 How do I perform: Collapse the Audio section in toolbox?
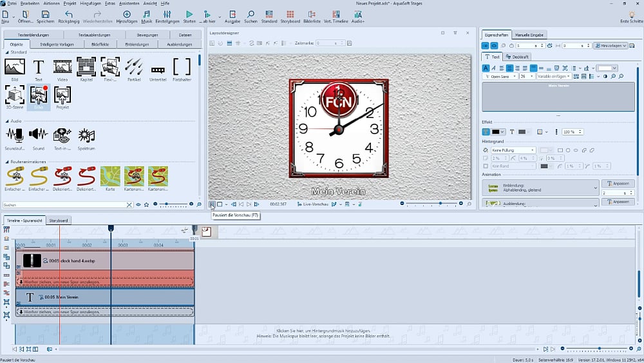point(7,121)
